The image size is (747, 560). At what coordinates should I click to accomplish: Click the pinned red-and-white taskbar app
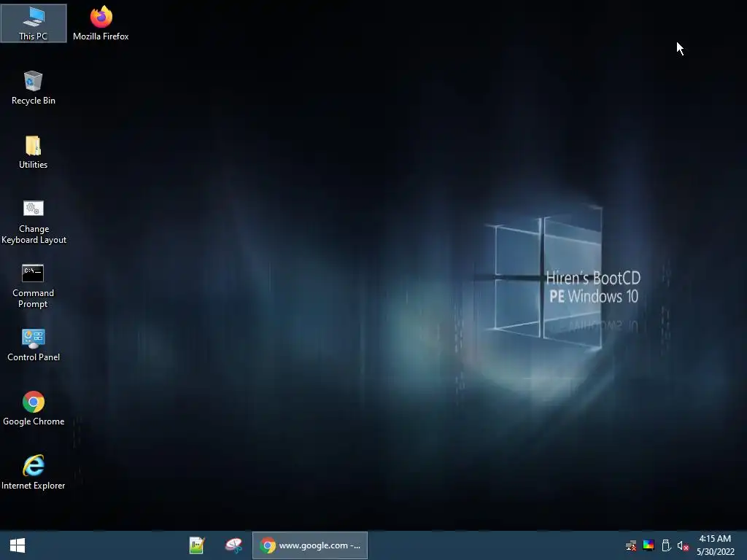point(233,545)
